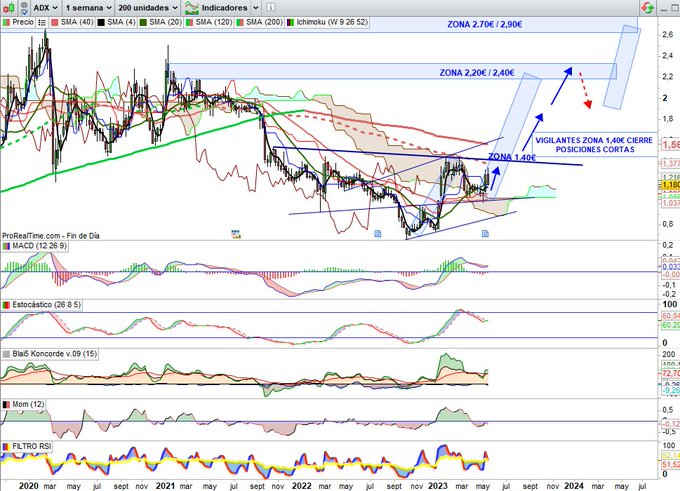Click the yellow 1,180 current price label
The height and width of the screenshot is (491, 680).
coord(670,185)
